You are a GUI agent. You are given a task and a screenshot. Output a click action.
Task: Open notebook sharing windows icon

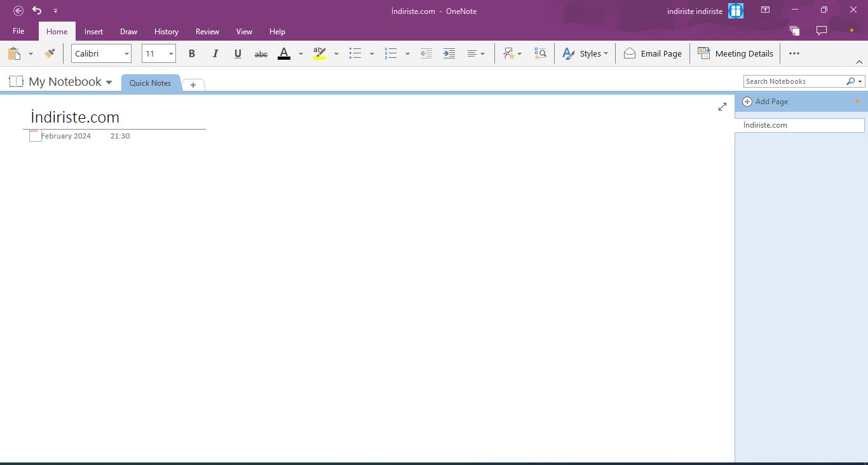click(794, 30)
